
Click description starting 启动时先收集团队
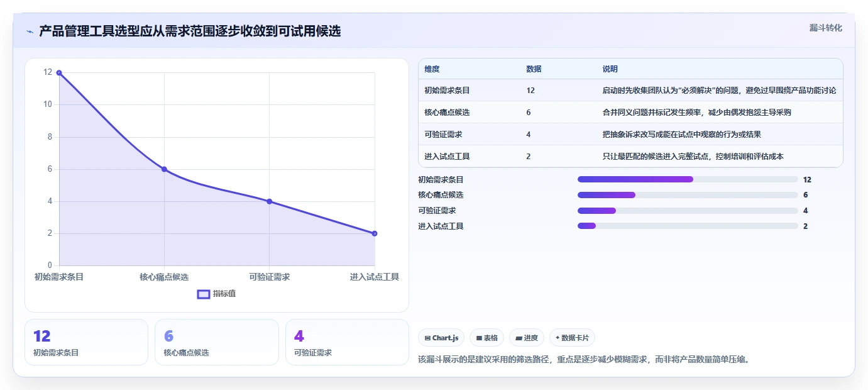click(x=719, y=91)
